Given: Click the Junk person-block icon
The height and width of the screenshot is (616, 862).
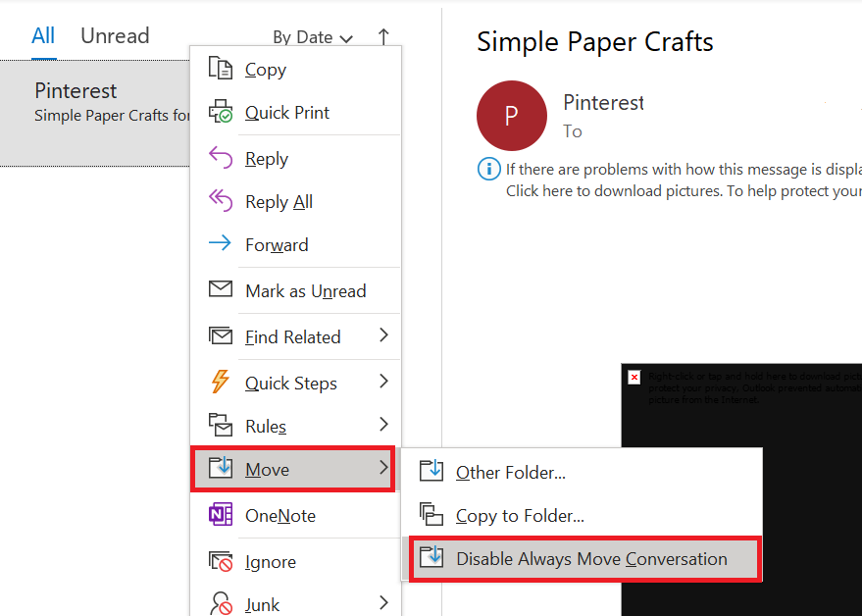Looking at the screenshot, I should point(221,603).
